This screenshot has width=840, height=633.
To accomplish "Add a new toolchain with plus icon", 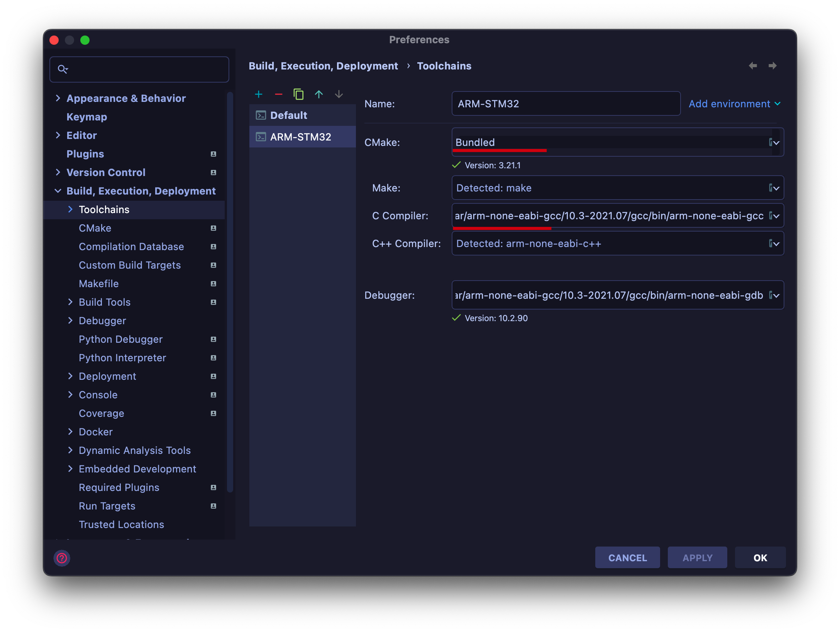I will pos(259,94).
